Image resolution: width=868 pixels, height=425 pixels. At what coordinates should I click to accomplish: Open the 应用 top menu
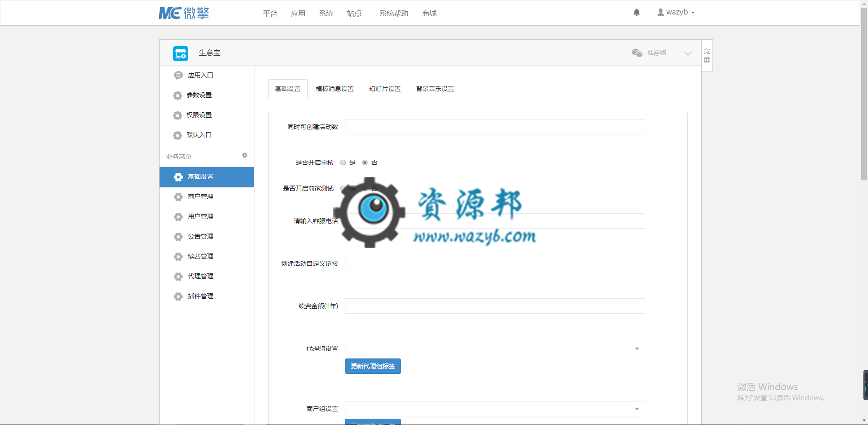pyautogui.click(x=298, y=14)
